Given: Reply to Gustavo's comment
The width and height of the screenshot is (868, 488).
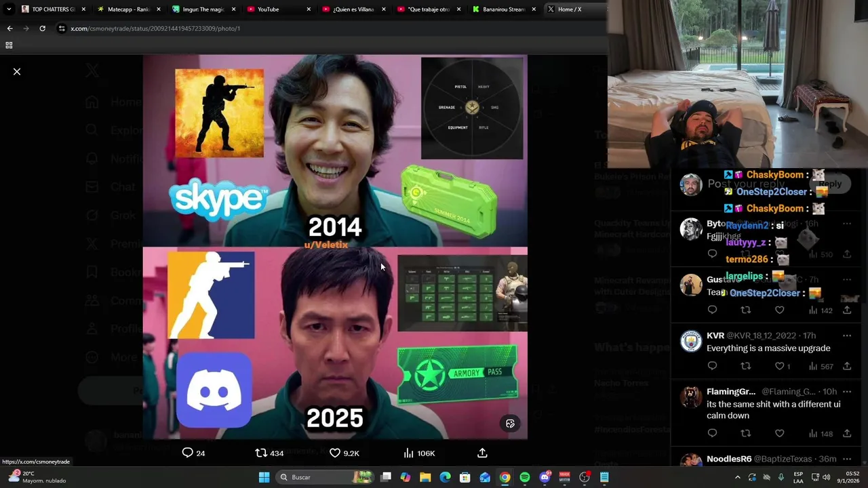Looking at the screenshot, I should pyautogui.click(x=712, y=310).
